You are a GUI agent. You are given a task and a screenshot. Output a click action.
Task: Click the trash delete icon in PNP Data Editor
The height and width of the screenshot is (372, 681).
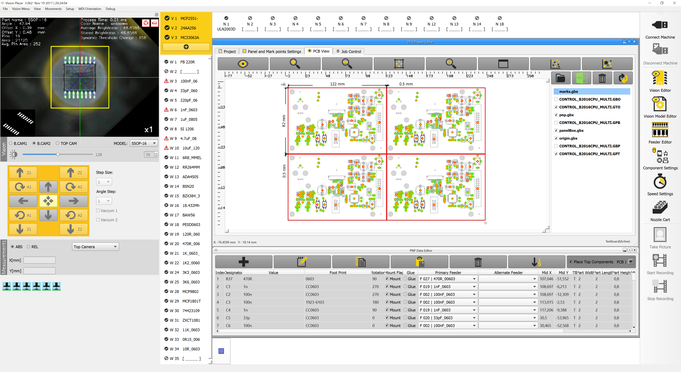478,262
